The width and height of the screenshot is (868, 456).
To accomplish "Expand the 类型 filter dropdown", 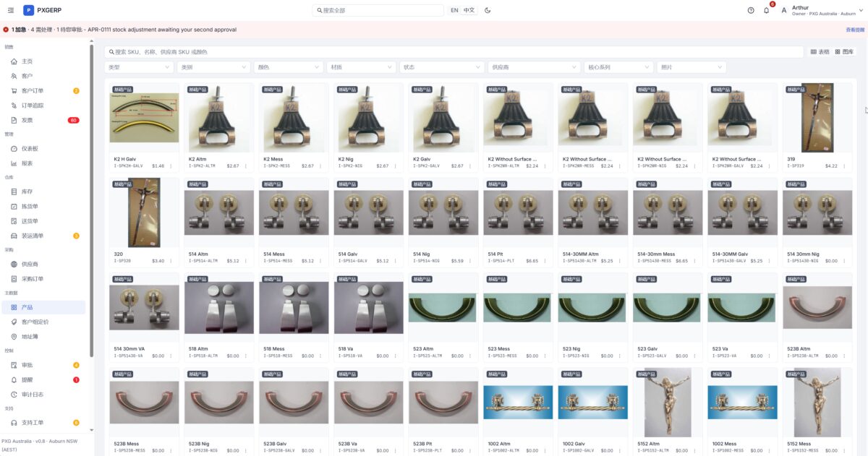I will tap(140, 67).
